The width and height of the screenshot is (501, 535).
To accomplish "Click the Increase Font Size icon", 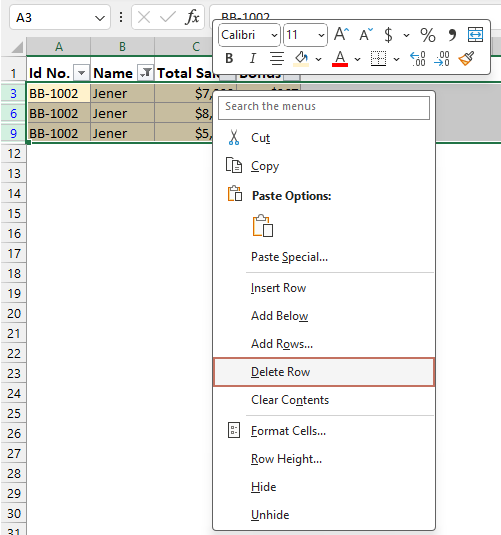I will point(342,34).
